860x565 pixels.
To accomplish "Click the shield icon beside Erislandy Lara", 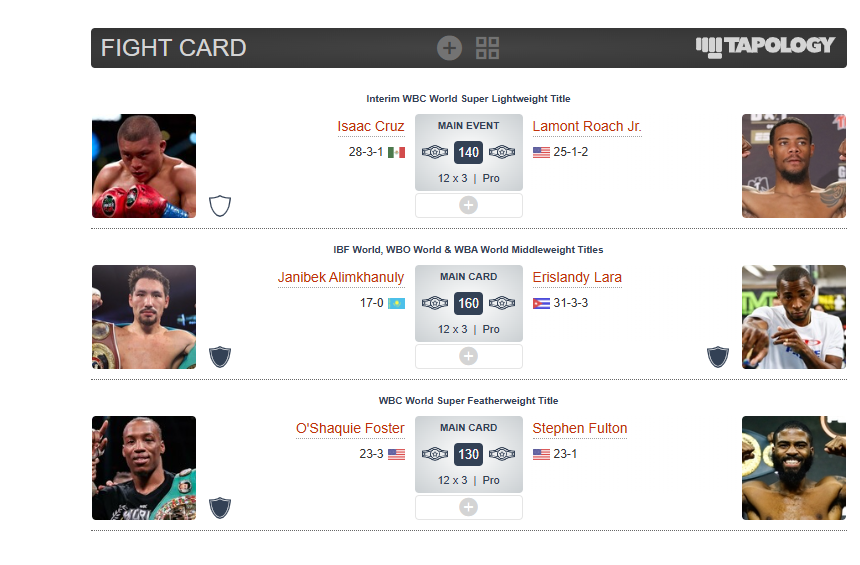I will point(717,357).
